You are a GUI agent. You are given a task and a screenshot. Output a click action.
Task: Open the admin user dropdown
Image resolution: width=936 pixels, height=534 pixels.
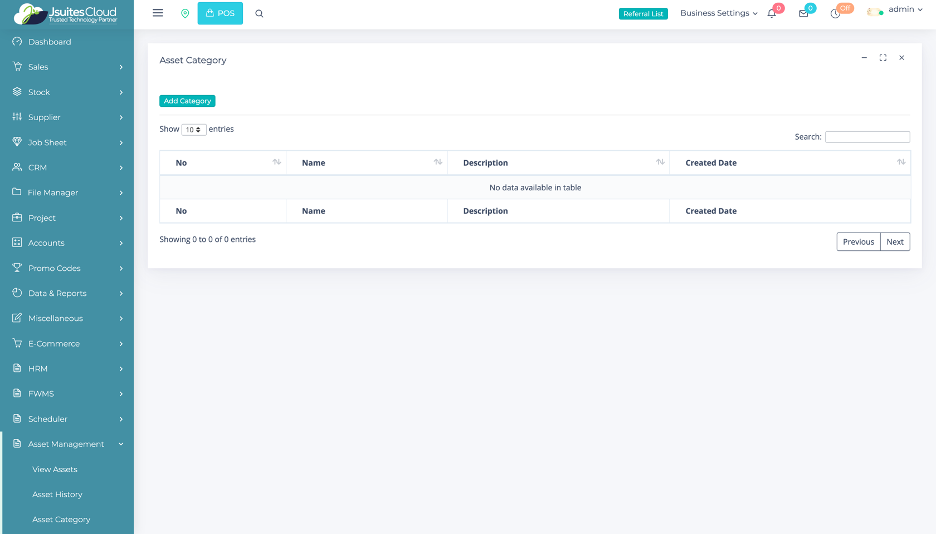click(900, 10)
